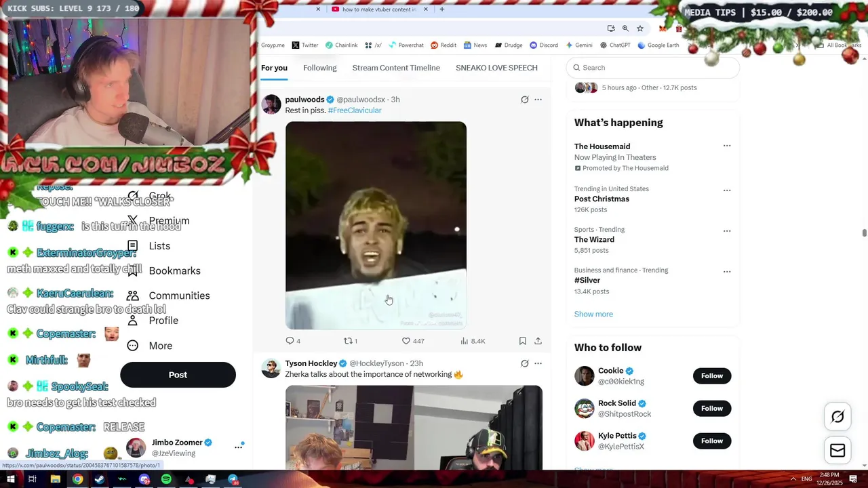Open more options on paulwoods post
The height and width of the screenshot is (488, 868).
tap(538, 100)
